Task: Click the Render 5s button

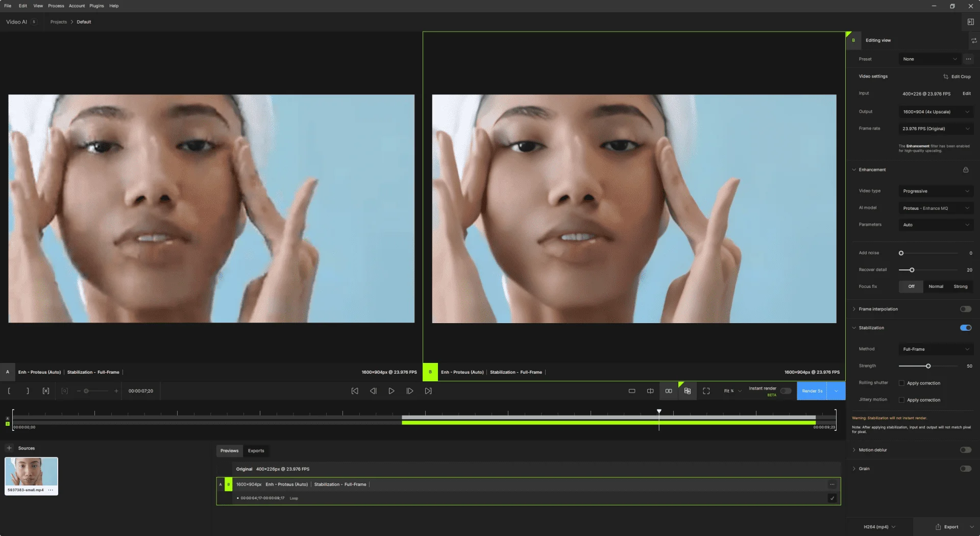Action: pos(812,391)
